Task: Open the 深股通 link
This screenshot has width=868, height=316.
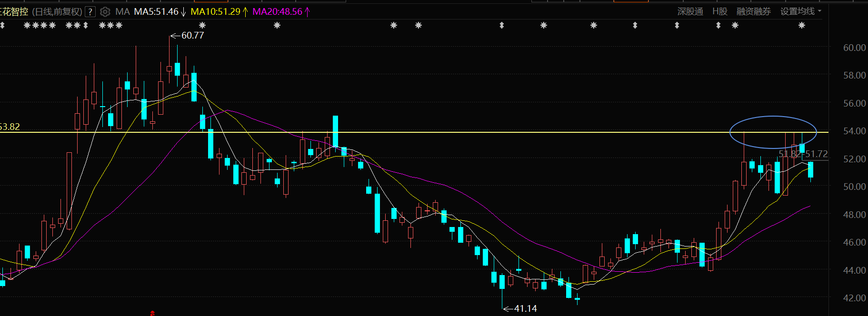Action: click(690, 11)
